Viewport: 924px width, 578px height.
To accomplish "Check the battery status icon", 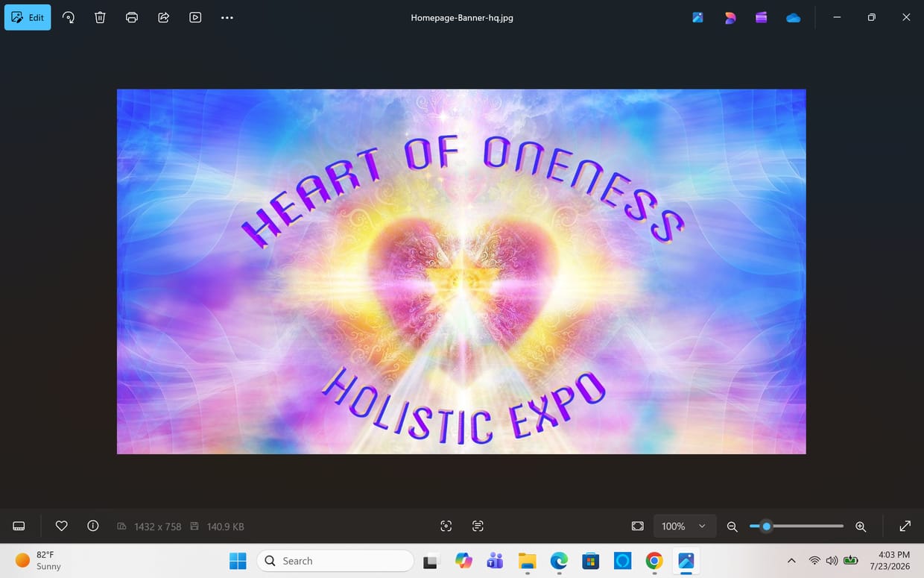I will 850,561.
